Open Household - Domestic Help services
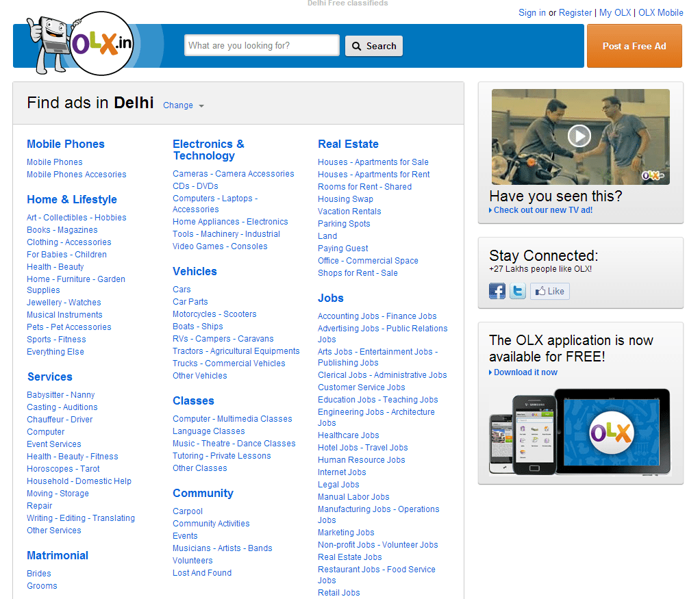Image resolution: width=700 pixels, height=599 pixels. (79, 481)
